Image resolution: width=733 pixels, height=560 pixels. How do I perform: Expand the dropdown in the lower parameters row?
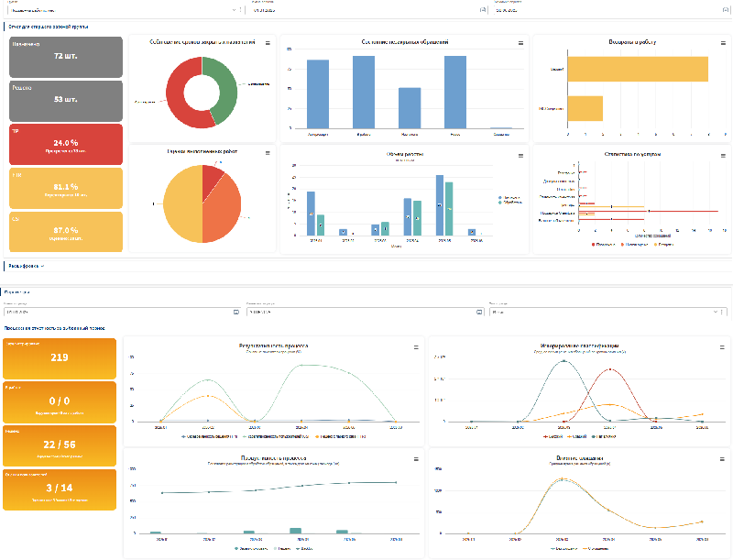pyautogui.click(x=724, y=312)
